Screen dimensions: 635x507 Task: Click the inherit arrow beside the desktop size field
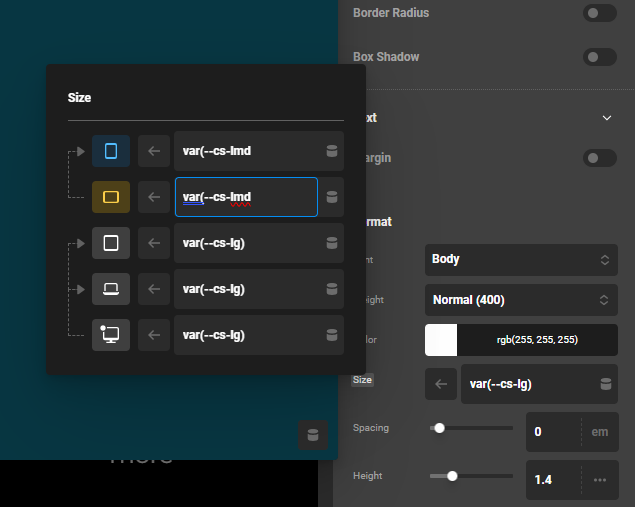(154, 335)
